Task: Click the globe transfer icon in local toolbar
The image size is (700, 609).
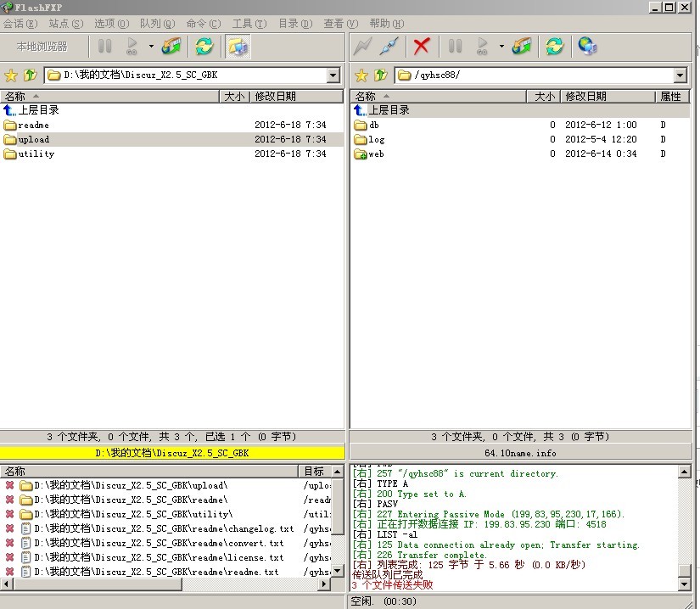Action: click(171, 46)
